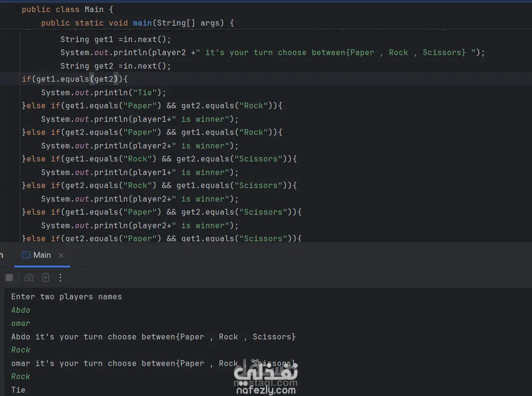
Task: Click the 'String get1 =in.next();' line
Action: [115, 39]
